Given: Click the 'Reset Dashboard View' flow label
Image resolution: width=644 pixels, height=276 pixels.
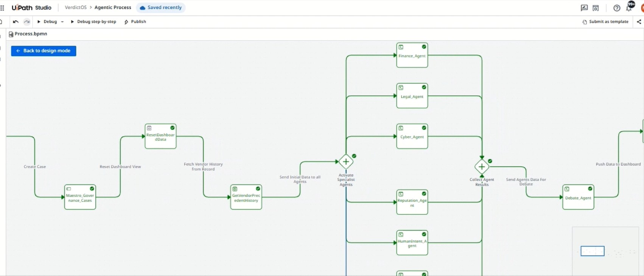Looking at the screenshot, I should coord(120,167).
